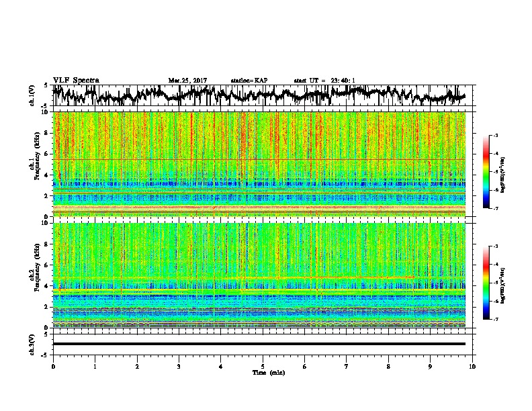Click the "ch.1(V)" waveform axis label
This screenshot has width=532, height=411.
point(32,95)
